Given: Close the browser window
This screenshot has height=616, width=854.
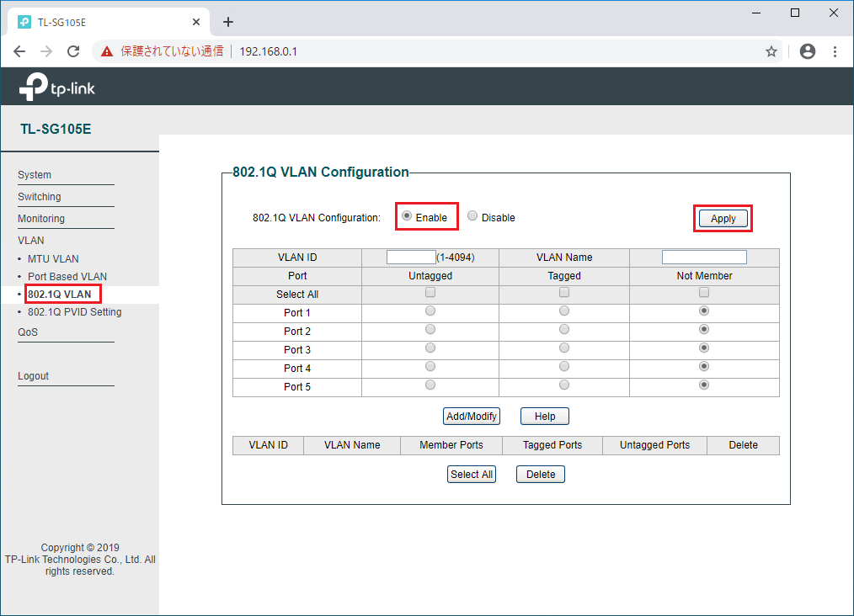Looking at the screenshot, I should [833, 13].
